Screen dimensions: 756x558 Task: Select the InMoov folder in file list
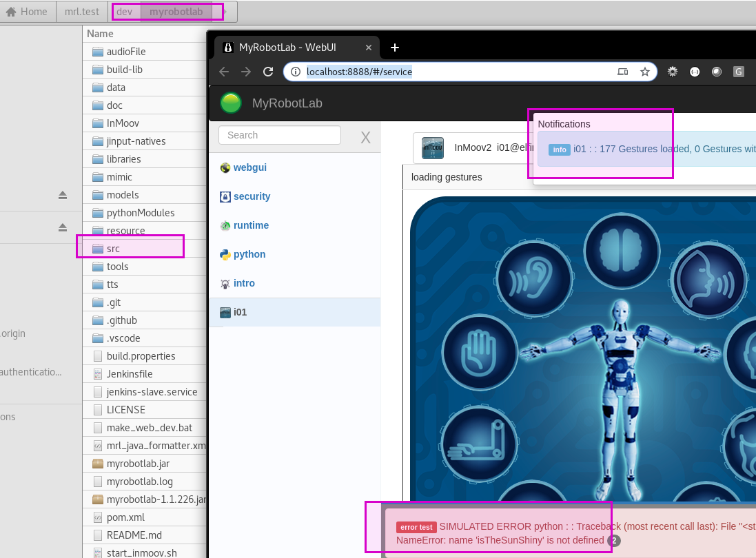(x=145, y=123)
